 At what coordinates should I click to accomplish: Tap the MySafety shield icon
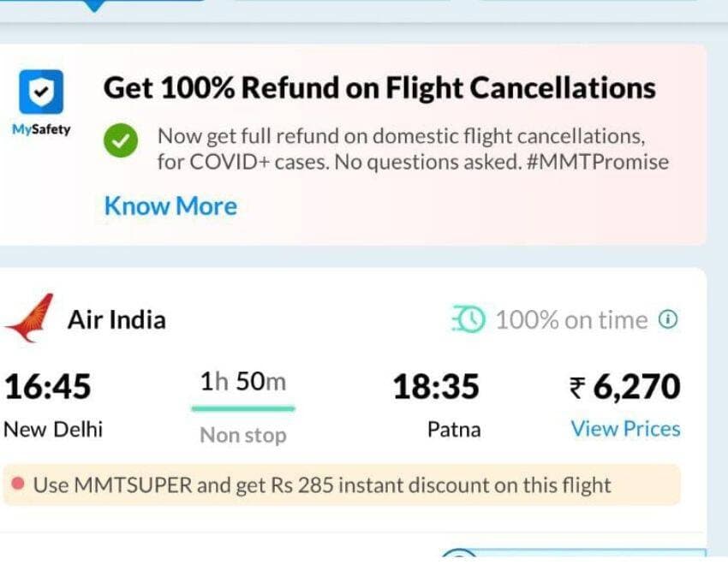[x=40, y=92]
